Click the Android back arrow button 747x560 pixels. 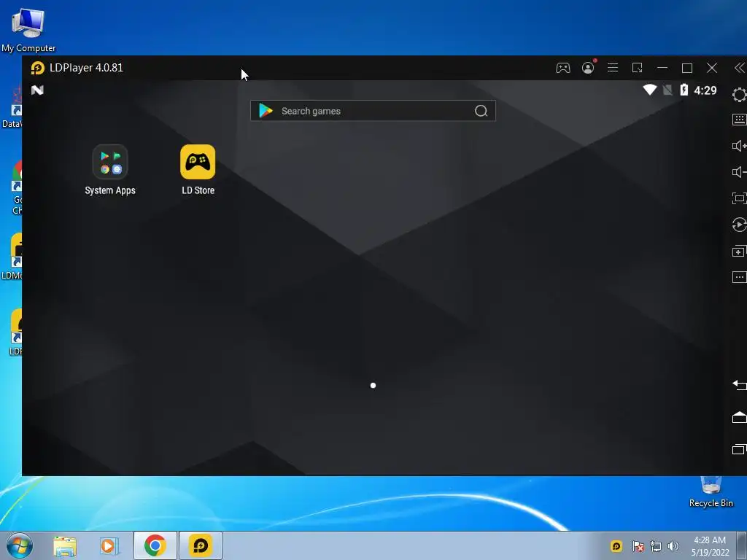[740, 385]
